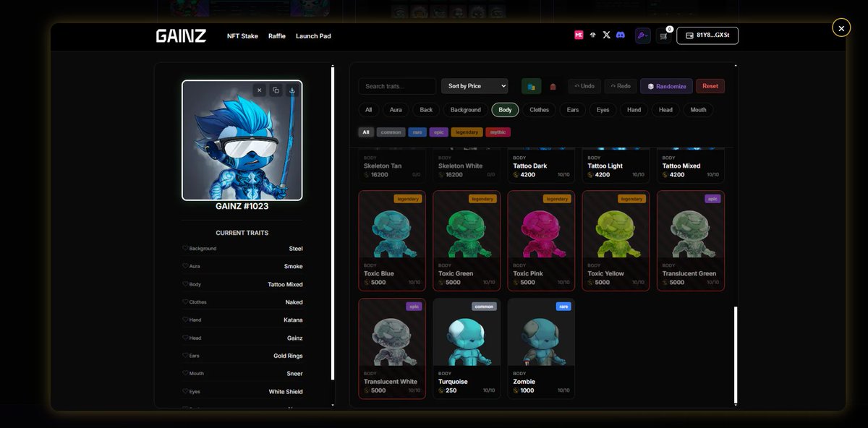Go to NFT Stake page
This screenshot has width=868, height=428.
click(242, 36)
